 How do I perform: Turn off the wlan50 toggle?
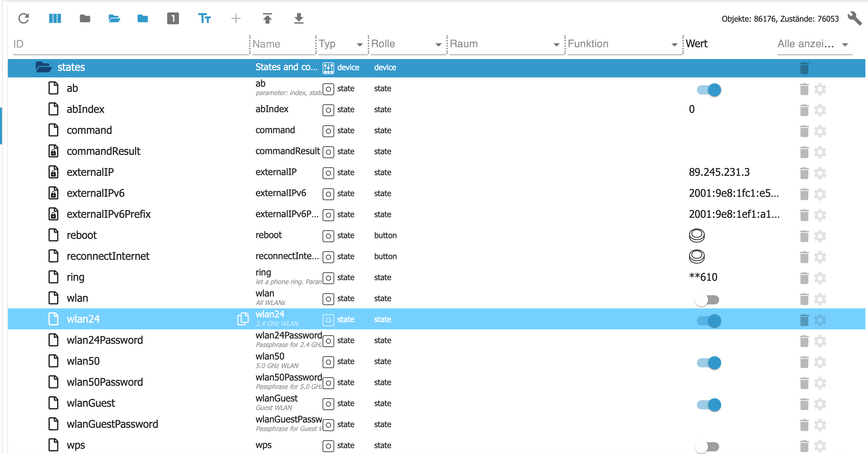coord(709,362)
